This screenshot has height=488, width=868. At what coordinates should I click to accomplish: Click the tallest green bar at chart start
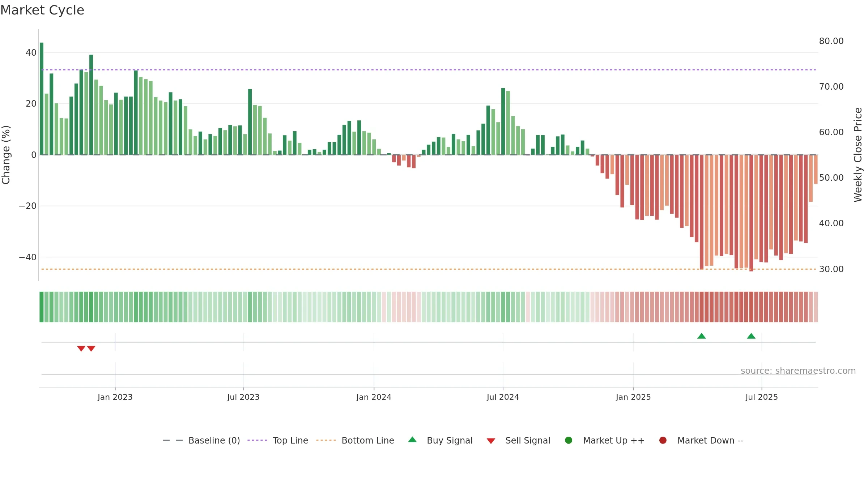coord(42,99)
